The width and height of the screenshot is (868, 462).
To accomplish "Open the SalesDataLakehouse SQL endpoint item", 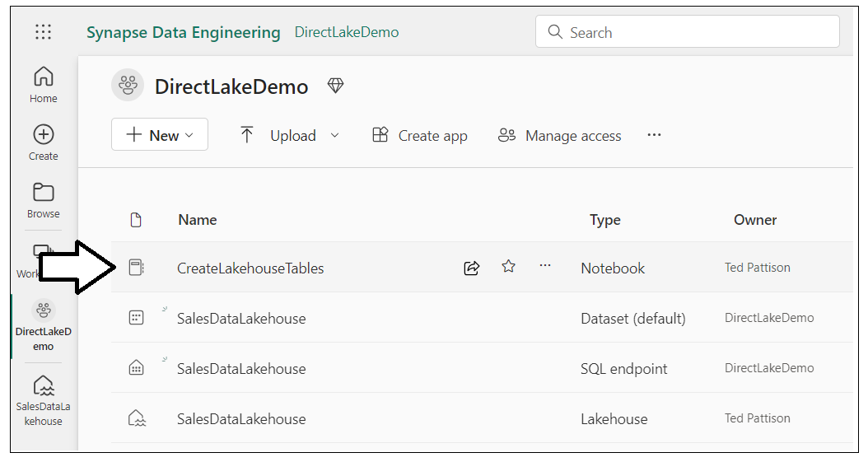I will tap(241, 369).
